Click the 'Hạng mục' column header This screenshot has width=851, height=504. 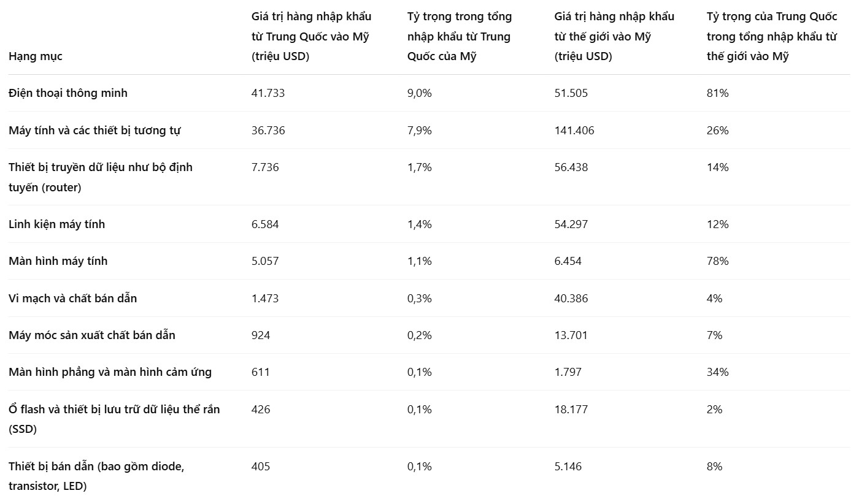coord(36,56)
